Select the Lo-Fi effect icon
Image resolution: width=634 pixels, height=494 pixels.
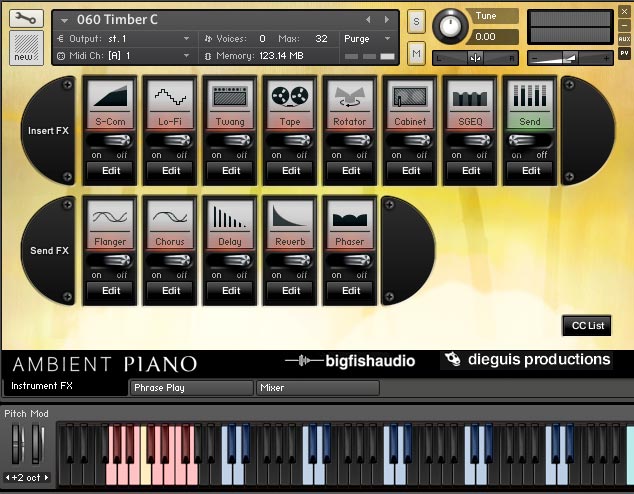pos(170,96)
